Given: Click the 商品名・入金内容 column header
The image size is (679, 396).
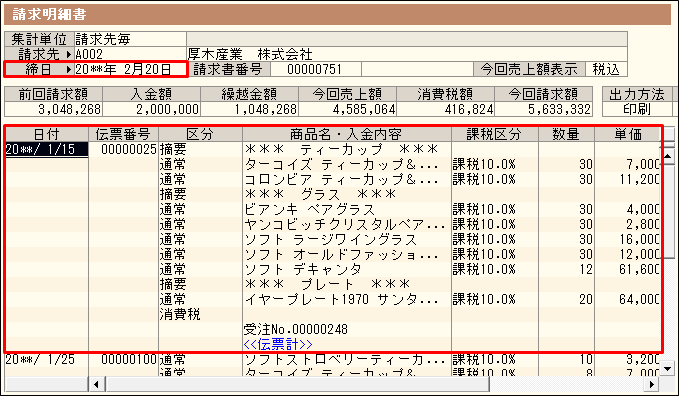Looking at the screenshot, I should pyautogui.click(x=347, y=134).
